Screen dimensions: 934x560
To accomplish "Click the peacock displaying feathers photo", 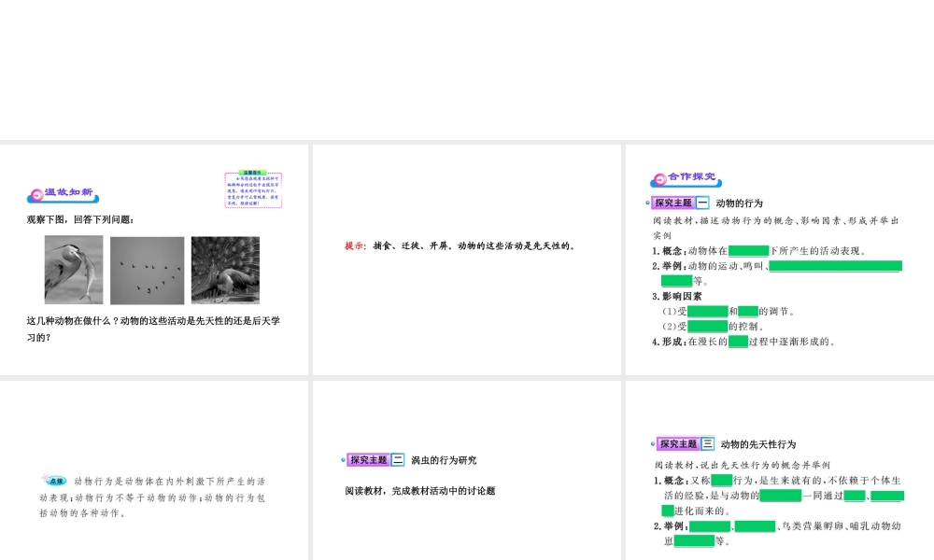I will [x=225, y=270].
